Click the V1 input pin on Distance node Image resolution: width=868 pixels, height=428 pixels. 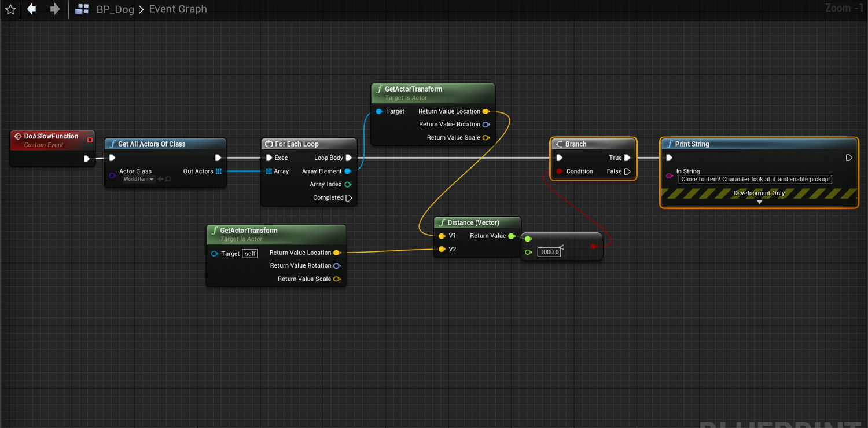[x=442, y=236]
